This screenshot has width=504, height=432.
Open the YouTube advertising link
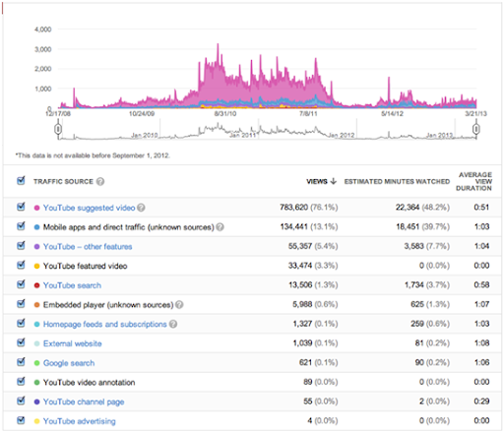[80, 421]
